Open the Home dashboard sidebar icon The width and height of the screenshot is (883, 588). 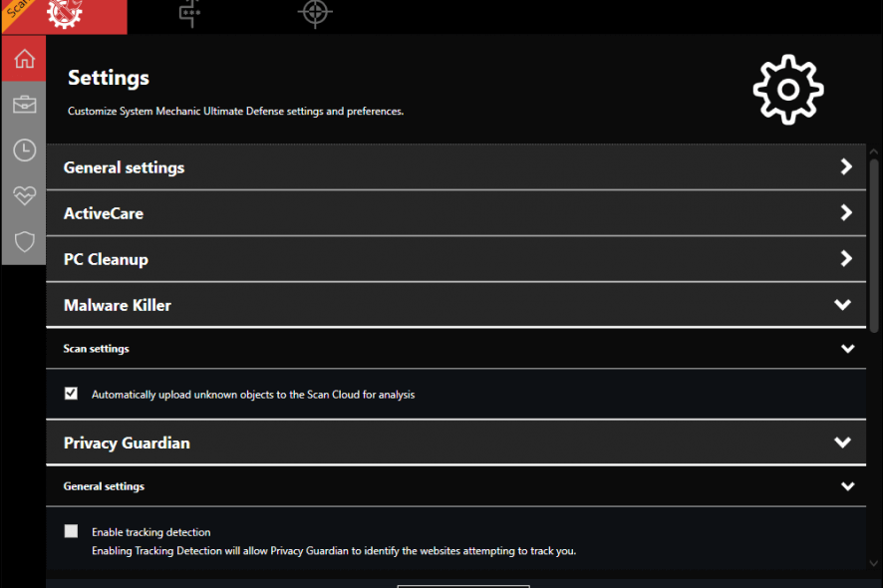(x=24, y=59)
